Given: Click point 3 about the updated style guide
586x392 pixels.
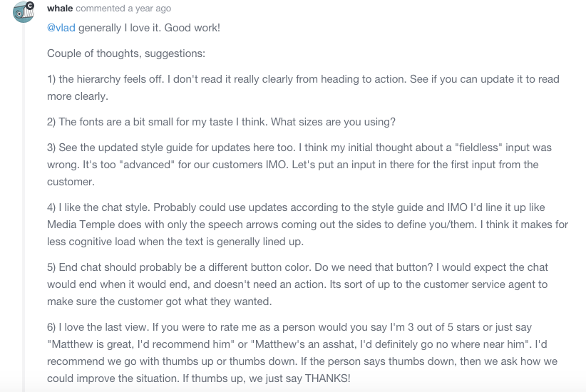Looking at the screenshot, I should point(299,165).
